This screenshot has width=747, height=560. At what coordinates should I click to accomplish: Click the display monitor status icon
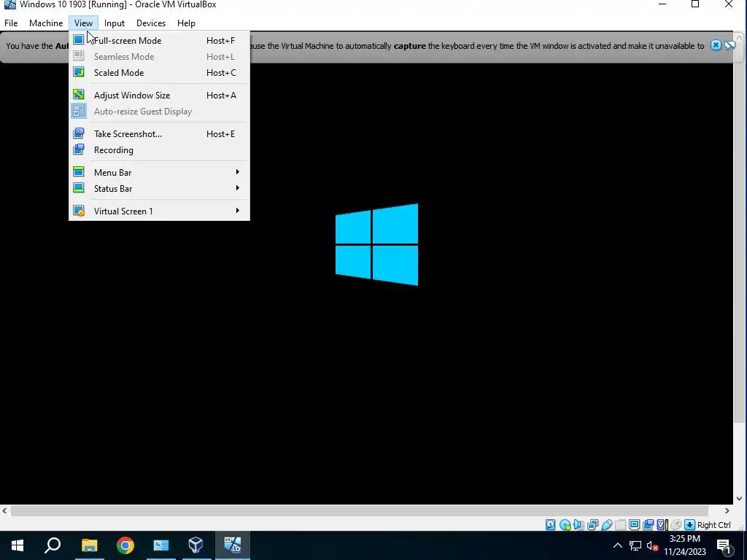[634, 525]
